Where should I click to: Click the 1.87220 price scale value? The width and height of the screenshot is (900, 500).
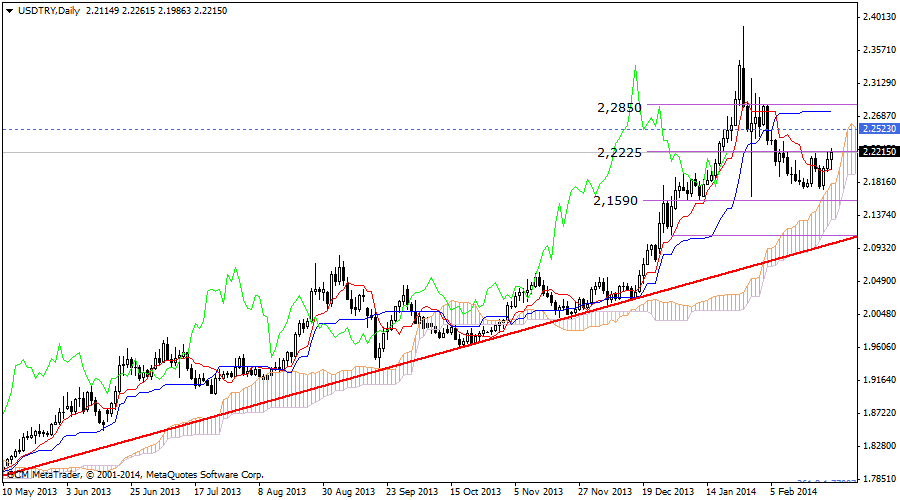(x=879, y=413)
